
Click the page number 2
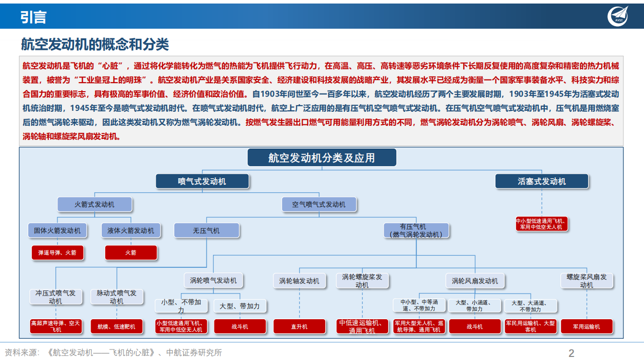point(571,353)
